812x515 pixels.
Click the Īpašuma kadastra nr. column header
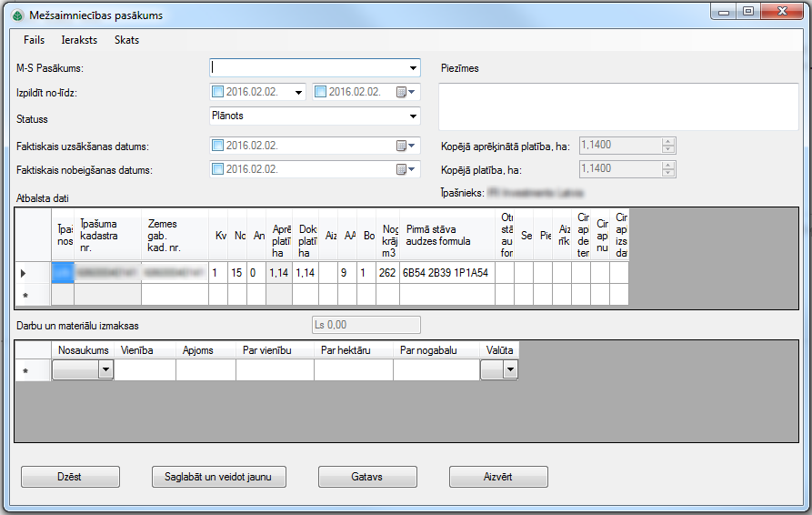107,236
